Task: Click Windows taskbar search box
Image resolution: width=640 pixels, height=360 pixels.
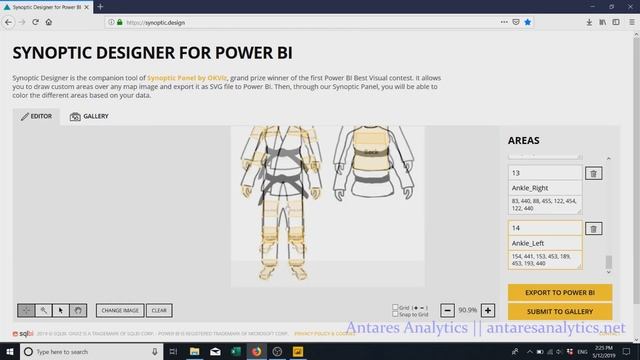Action: [x=91, y=351]
